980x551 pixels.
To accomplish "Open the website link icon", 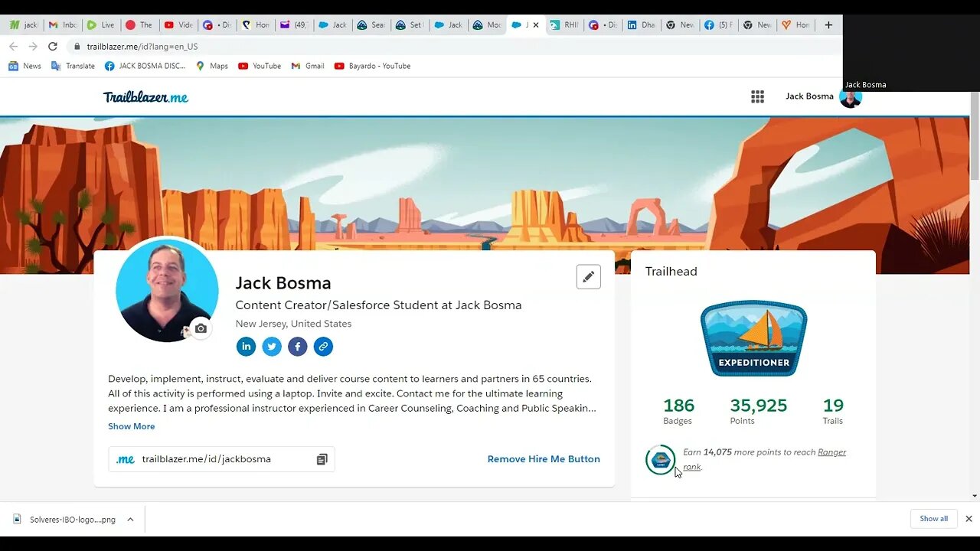I will pos(323,347).
